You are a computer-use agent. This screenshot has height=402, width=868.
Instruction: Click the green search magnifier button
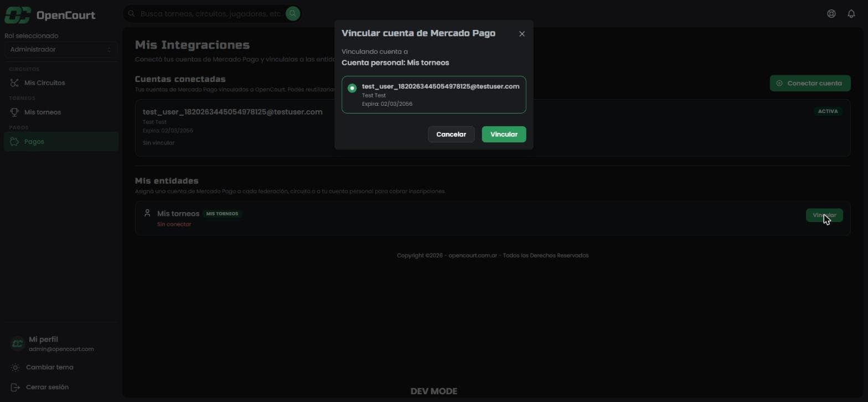[x=293, y=13]
